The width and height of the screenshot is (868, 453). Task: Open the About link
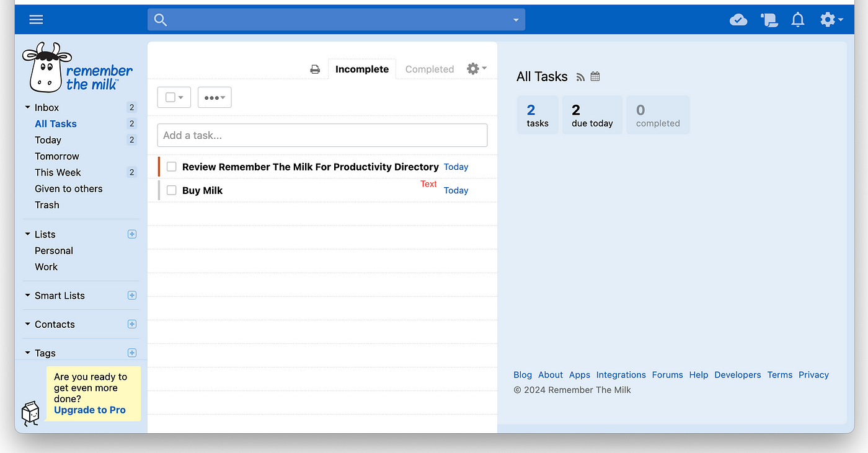tap(551, 375)
